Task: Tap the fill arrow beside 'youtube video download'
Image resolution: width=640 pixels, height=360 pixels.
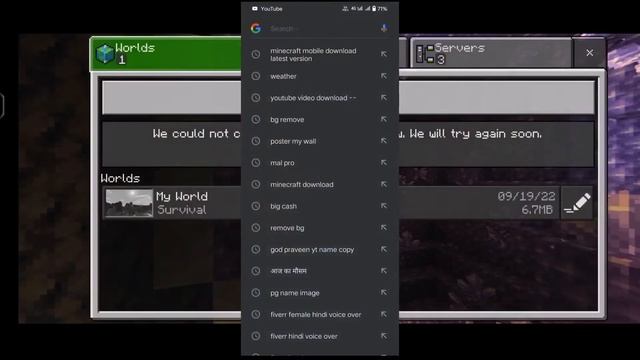Action: click(384, 98)
